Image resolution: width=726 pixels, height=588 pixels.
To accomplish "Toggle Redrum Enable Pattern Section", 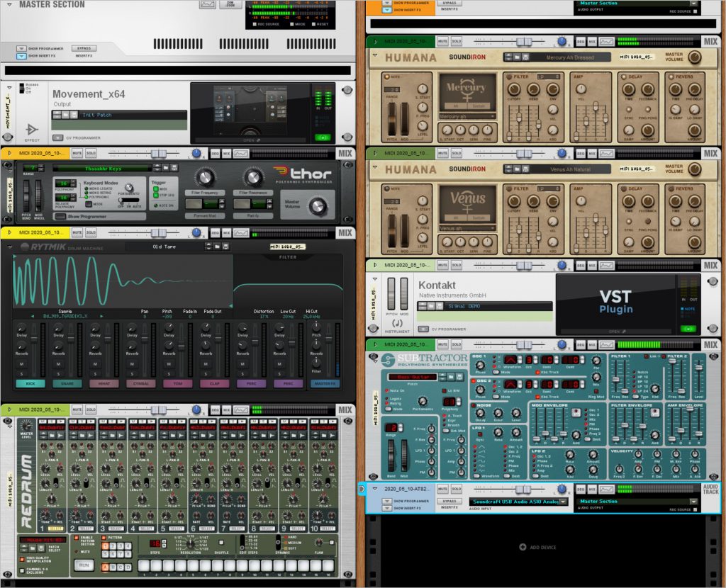I will (77, 538).
